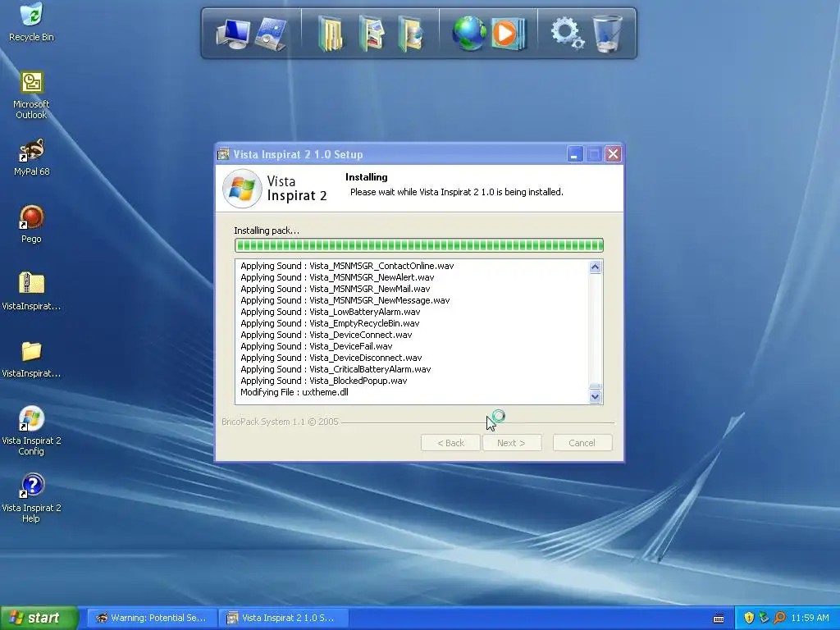The width and height of the screenshot is (840, 630).
Task: Select log line Vista_MSNMSGR_NewMail.wav
Action: click(x=336, y=289)
